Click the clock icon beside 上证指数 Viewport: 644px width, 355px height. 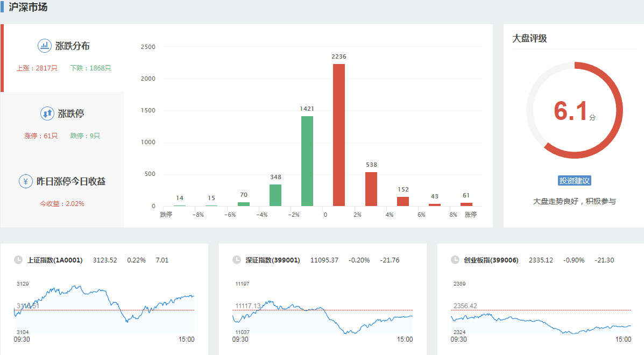coord(18,260)
